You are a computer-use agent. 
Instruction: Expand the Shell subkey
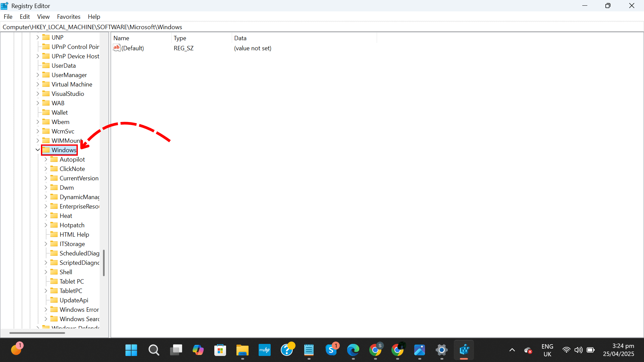[46, 272]
